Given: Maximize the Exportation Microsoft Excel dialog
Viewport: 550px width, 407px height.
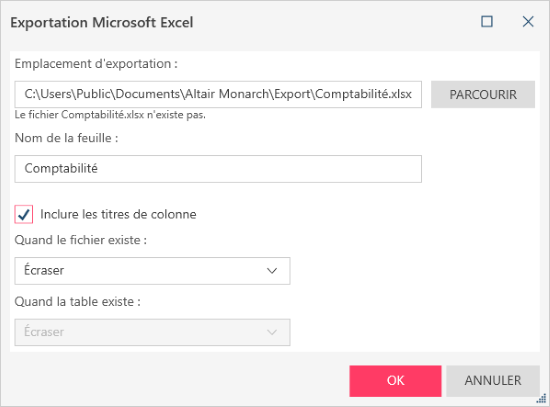Looking at the screenshot, I should [x=487, y=22].
